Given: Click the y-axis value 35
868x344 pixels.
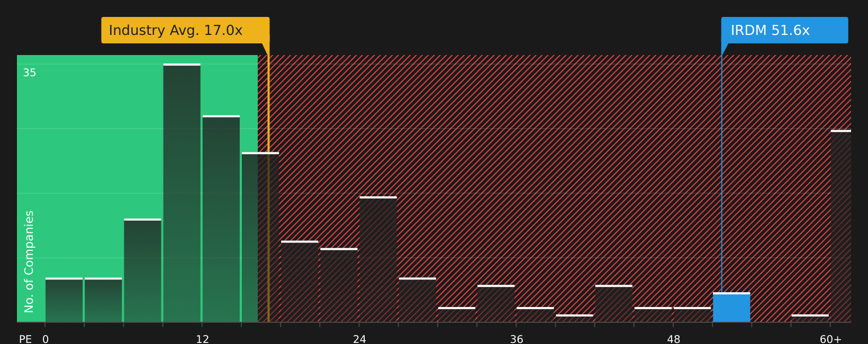Looking at the screenshot, I should pos(30,73).
